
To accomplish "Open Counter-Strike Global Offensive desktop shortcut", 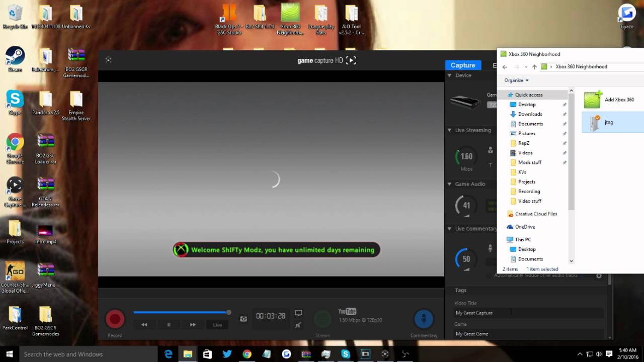I will click(15, 278).
